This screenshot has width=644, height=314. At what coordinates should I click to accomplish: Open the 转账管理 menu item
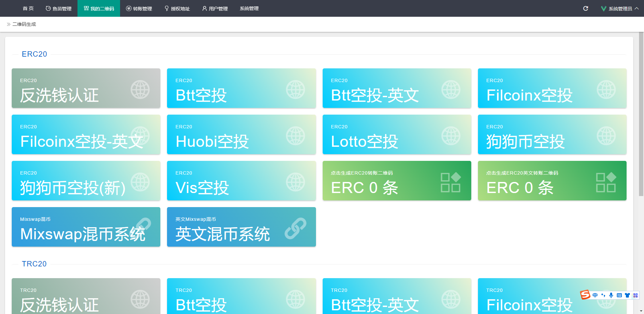tap(139, 8)
